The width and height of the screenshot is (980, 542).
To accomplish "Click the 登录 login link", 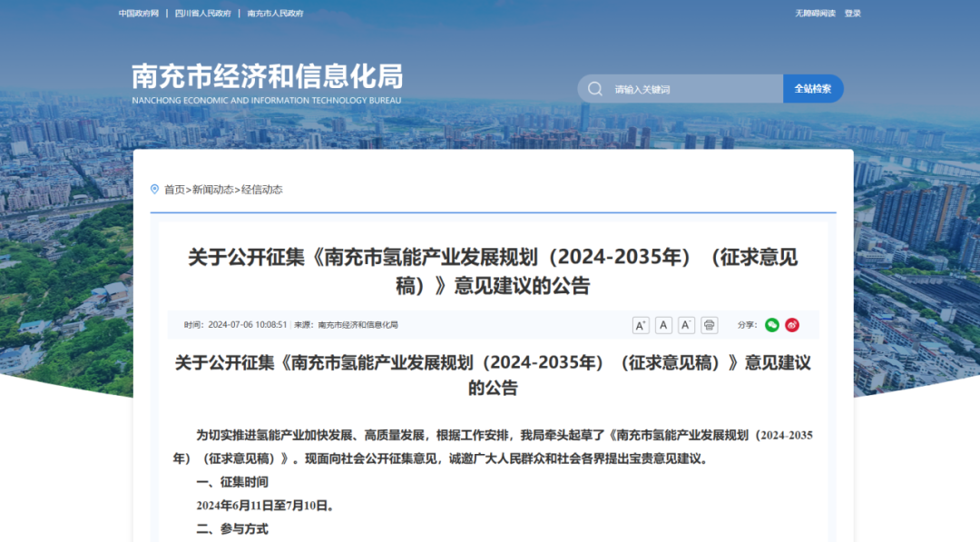I will (x=852, y=13).
